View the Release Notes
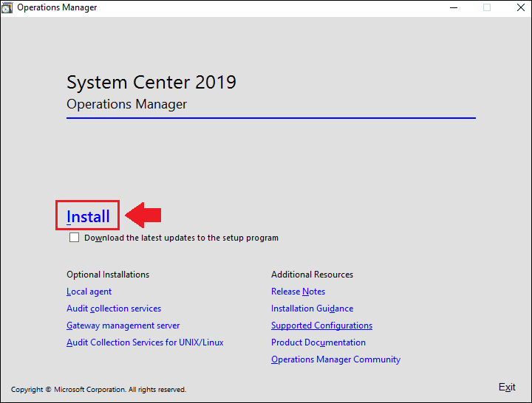Image resolution: width=532 pixels, height=403 pixels. (298, 292)
